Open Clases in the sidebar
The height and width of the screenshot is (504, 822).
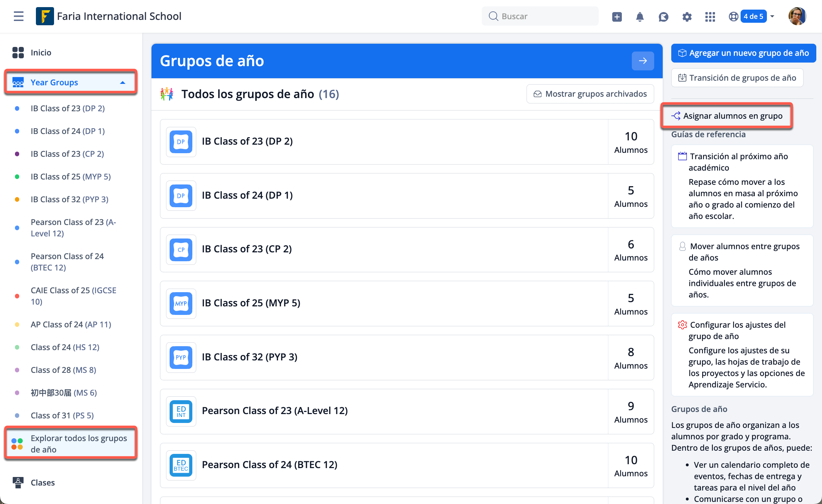pos(43,482)
